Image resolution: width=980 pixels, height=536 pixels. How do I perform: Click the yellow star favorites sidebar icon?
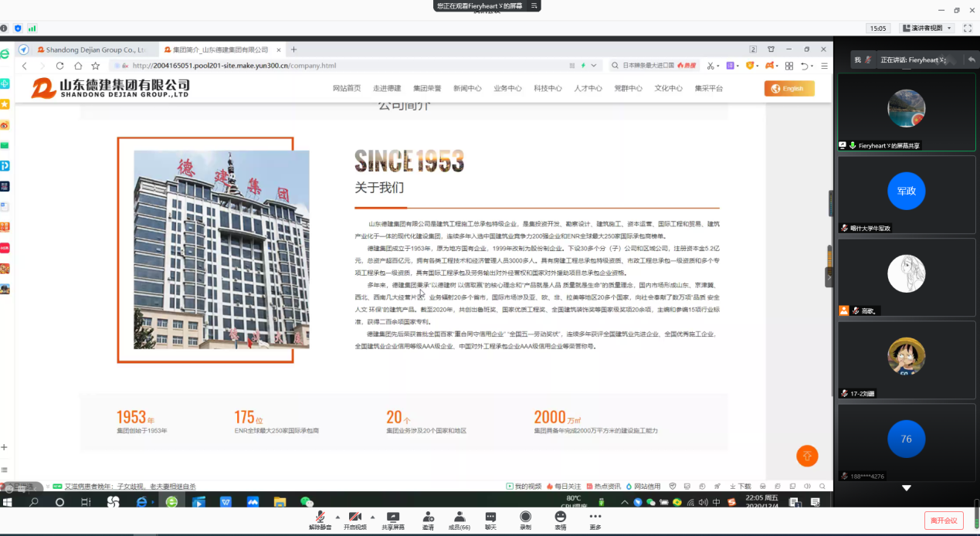click(5, 103)
